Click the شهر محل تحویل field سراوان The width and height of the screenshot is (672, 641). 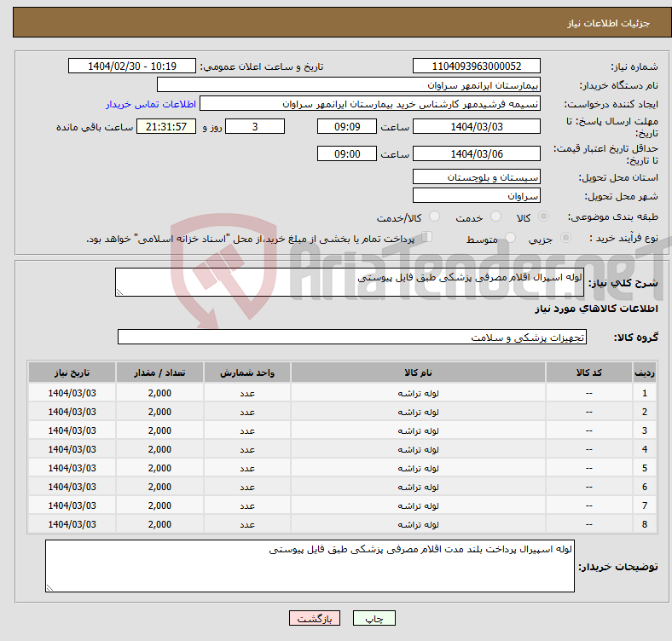click(476, 196)
